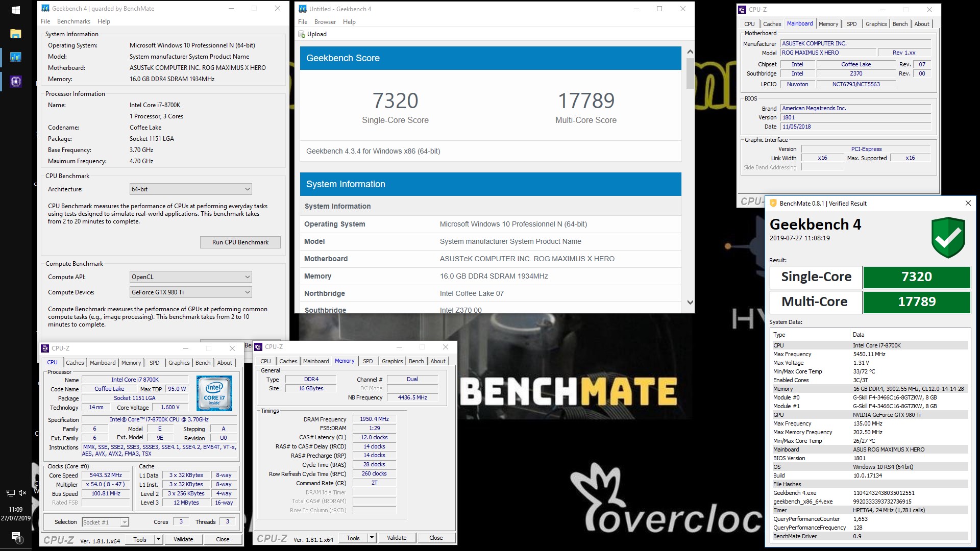Viewport: 980px width, 551px height.
Task: Select the Timer HPET64 row in BenchMate
Action: coord(869,510)
